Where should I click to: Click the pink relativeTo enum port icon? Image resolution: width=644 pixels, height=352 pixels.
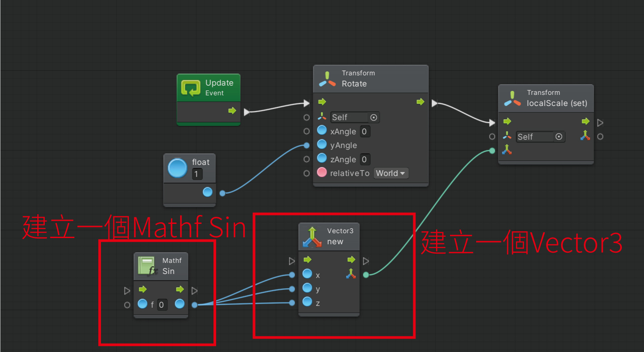tap(322, 173)
